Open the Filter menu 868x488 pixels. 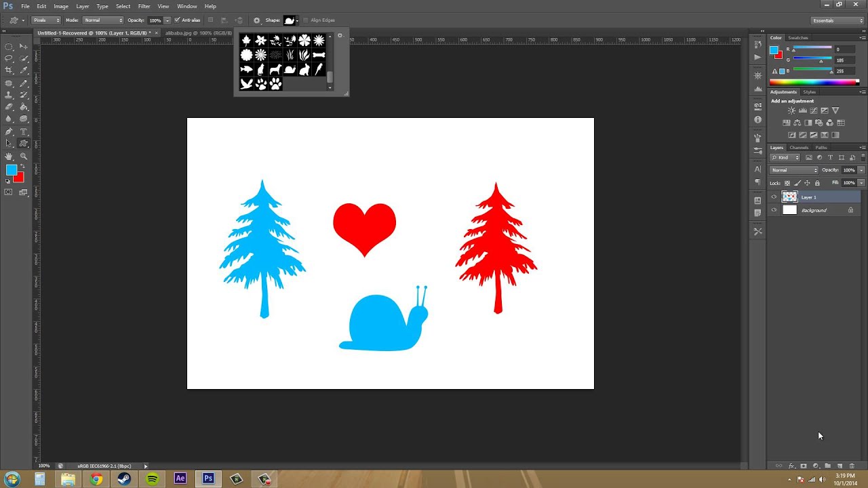pos(144,6)
